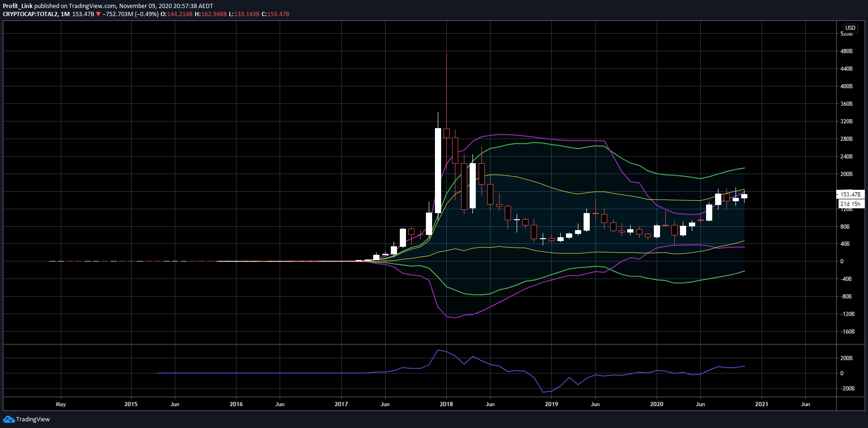Click the USD currency label
Screen dimensions: 868x428
pyautogui.click(x=850, y=28)
